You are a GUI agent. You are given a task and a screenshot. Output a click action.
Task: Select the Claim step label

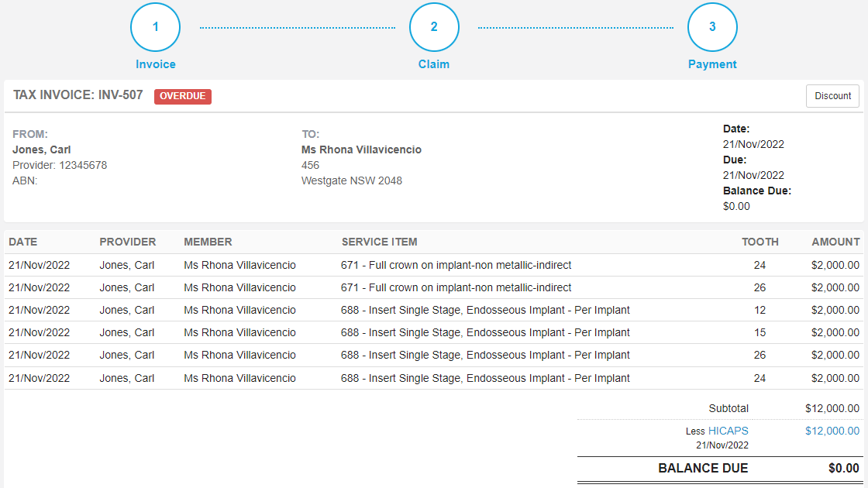coord(434,64)
